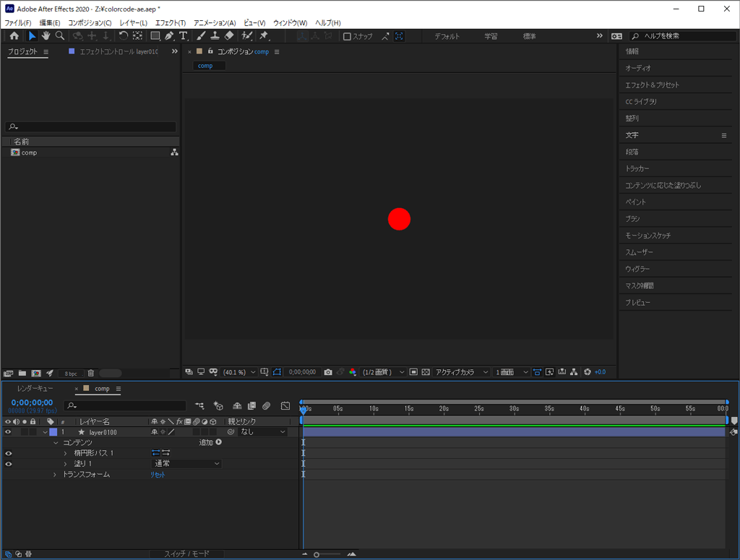Enable the スナップ checkbox
The height and width of the screenshot is (560, 740).
coord(347,36)
